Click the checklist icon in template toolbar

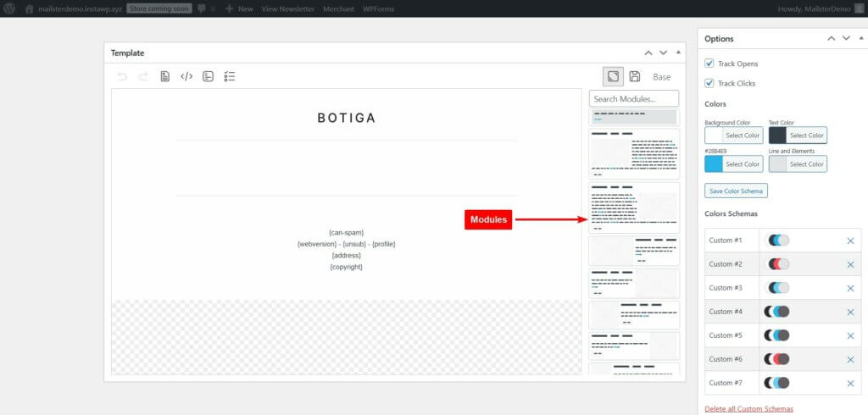(230, 76)
